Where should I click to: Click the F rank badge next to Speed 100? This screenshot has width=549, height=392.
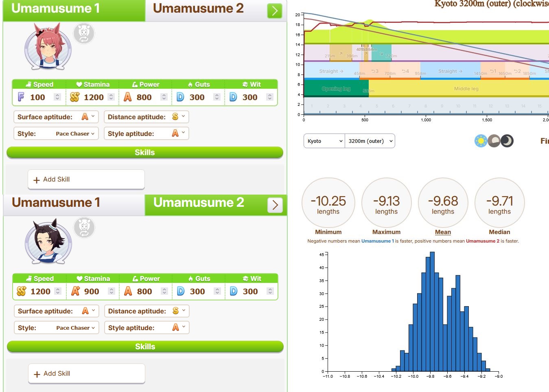click(21, 97)
